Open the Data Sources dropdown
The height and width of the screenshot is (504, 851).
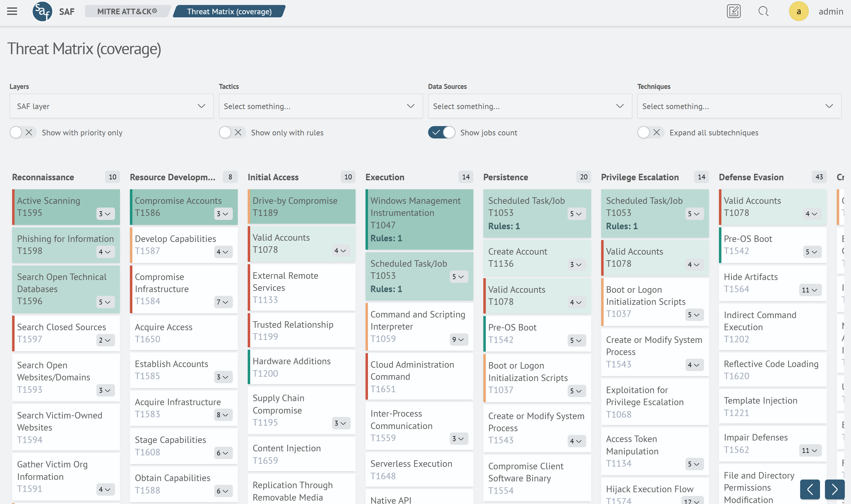click(530, 106)
